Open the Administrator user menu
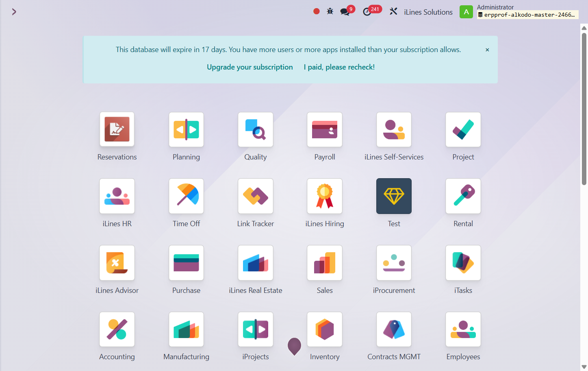 tap(519, 11)
